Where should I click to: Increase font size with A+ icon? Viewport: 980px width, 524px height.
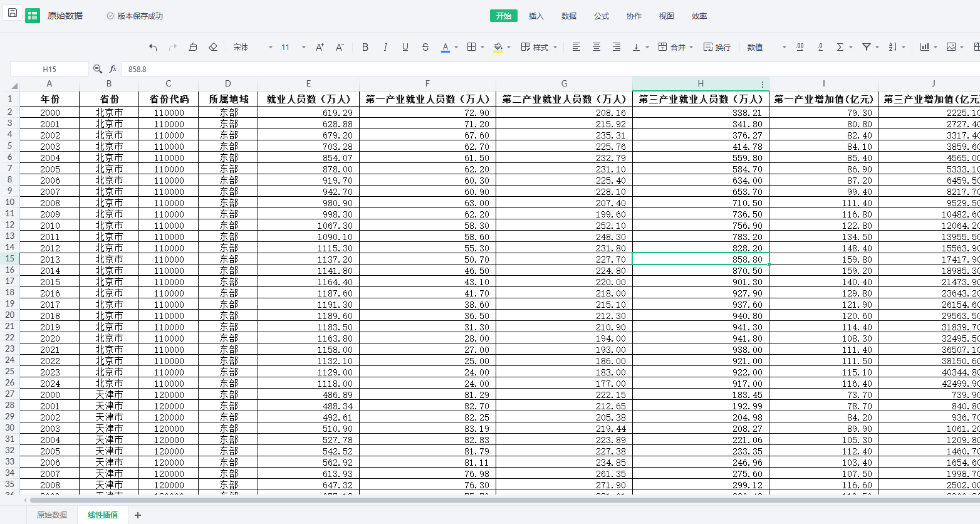[x=320, y=47]
